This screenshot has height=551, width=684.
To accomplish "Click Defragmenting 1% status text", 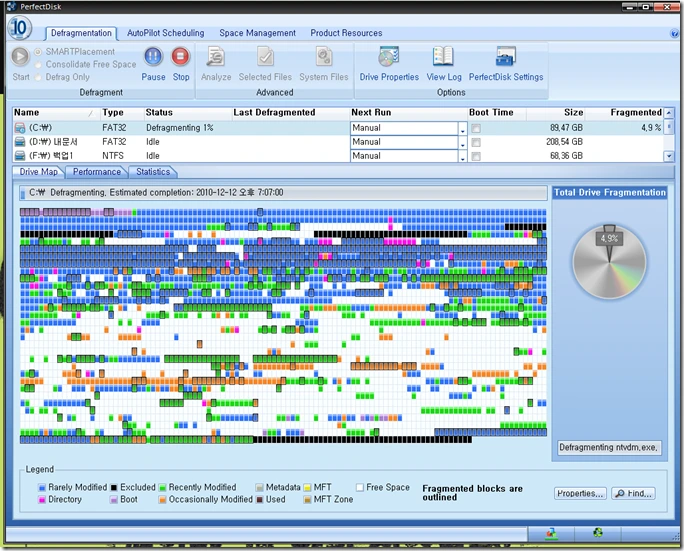I will coord(179,128).
